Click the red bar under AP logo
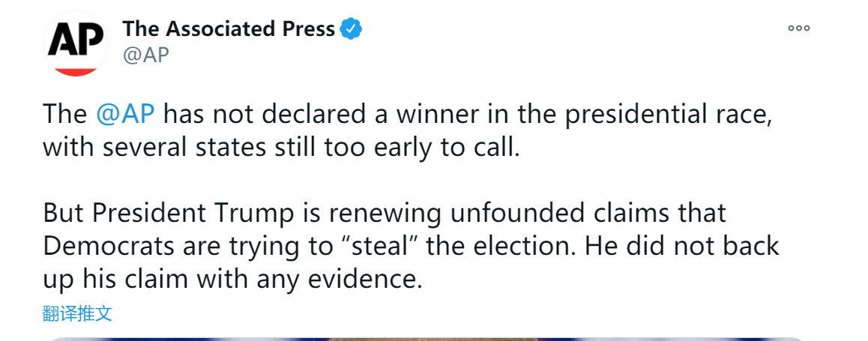This screenshot has width=868, height=341. [76, 71]
